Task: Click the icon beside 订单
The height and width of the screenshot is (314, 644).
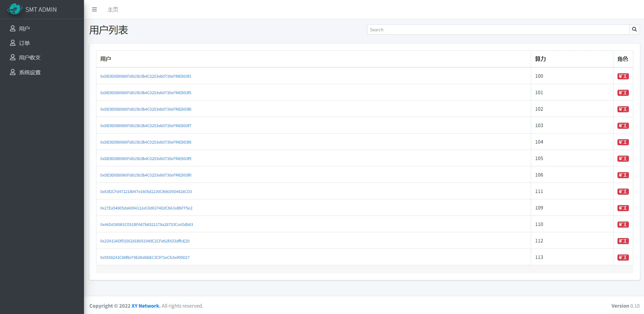Action: pos(13,43)
